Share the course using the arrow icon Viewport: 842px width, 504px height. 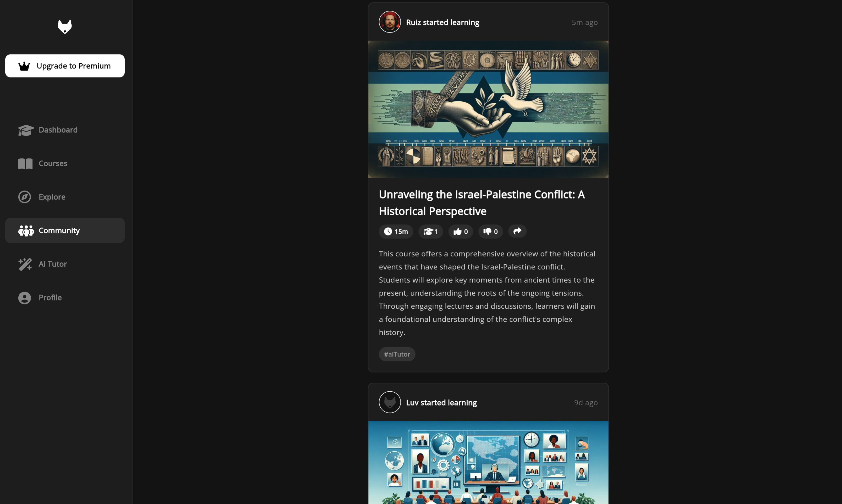tap(517, 231)
